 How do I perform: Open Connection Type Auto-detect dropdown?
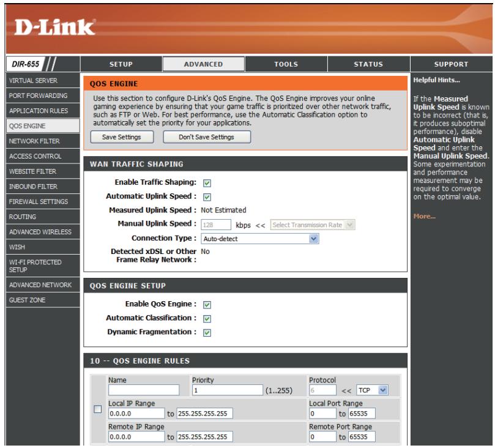[x=260, y=239]
